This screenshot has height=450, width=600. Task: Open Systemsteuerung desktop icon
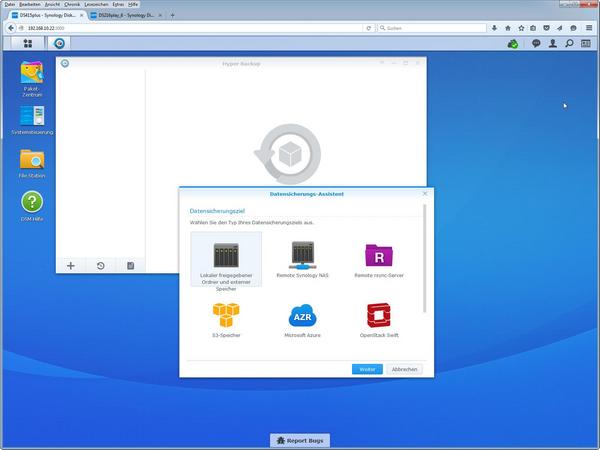[x=32, y=120]
